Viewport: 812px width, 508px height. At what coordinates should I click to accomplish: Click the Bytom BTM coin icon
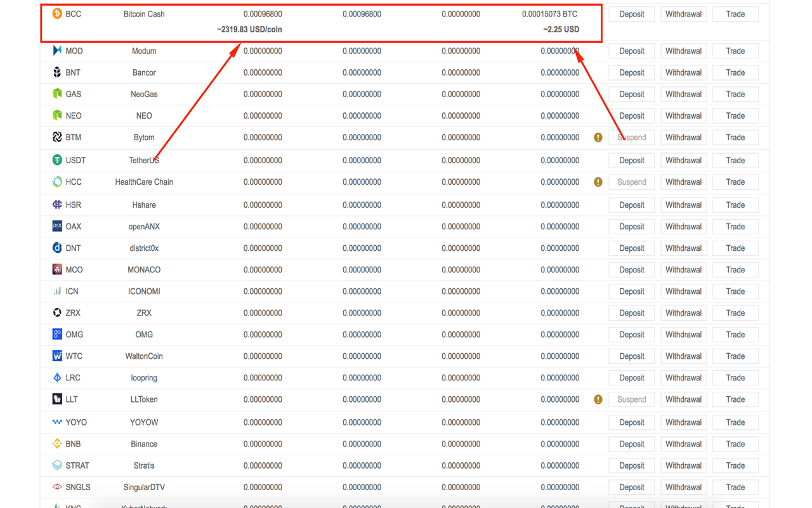[57, 137]
